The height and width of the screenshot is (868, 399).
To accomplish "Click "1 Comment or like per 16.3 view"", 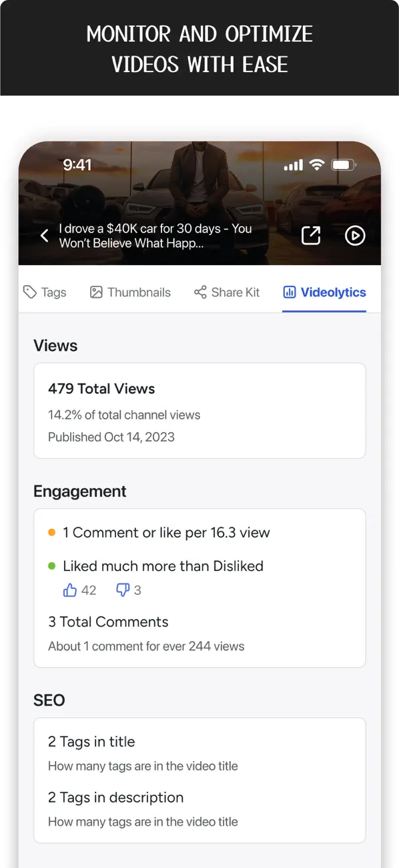I will (x=166, y=533).
